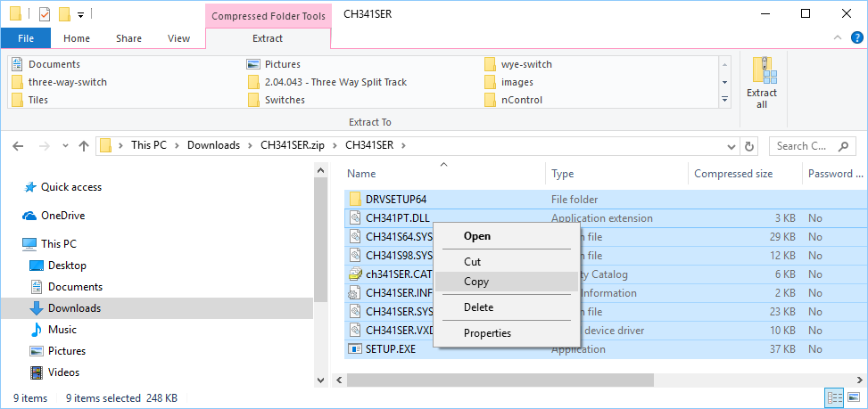Viewport: 868px width, 409px height.
Task: Click the New folder quick access icon
Action: tap(64, 14)
